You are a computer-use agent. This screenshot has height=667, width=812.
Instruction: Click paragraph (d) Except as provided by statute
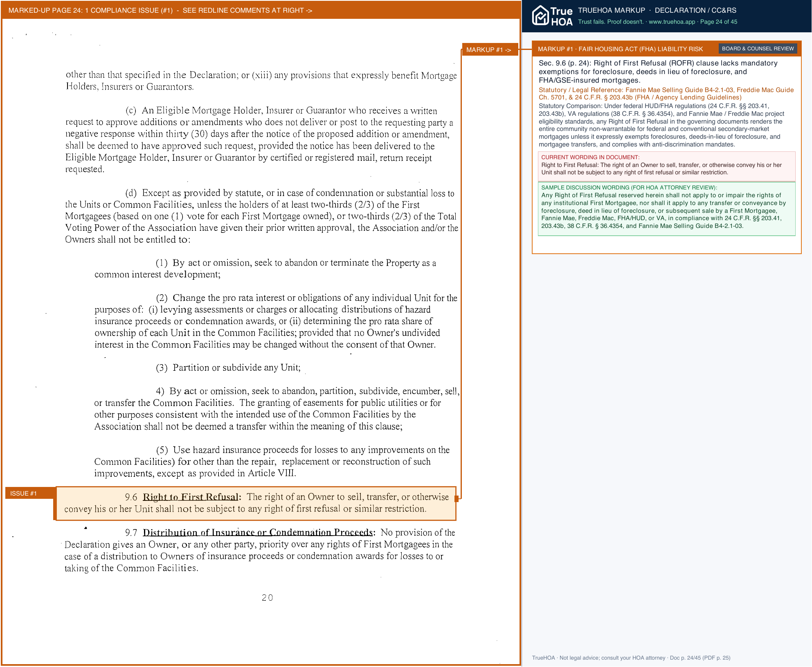(261, 216)
